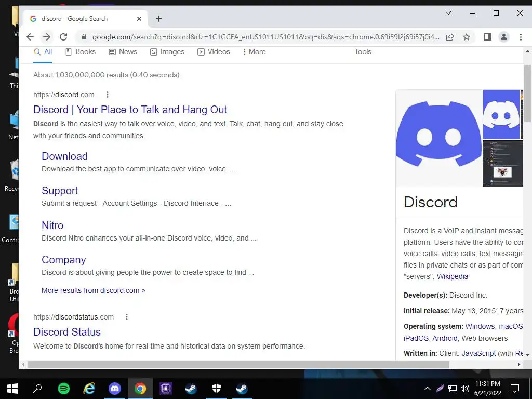Screen dimensions: 532x399
Task: Open the Chrome profile avatar
Action: pyautogui.click(x=504, y=37)
